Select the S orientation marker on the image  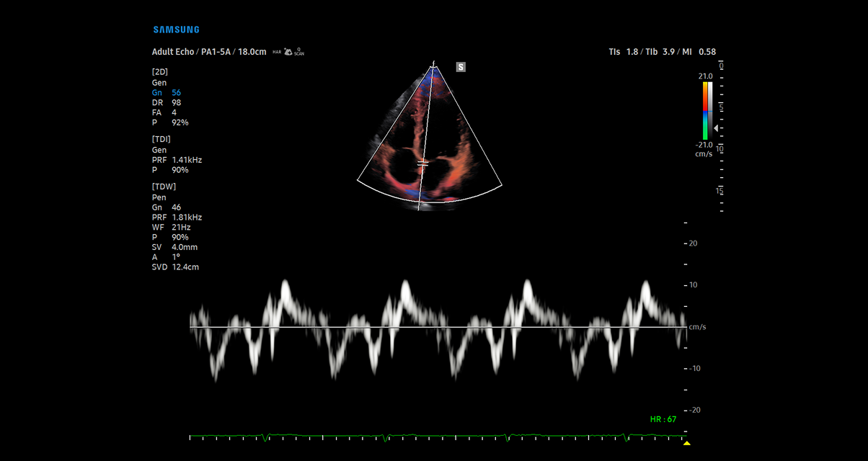coord(460,66)
